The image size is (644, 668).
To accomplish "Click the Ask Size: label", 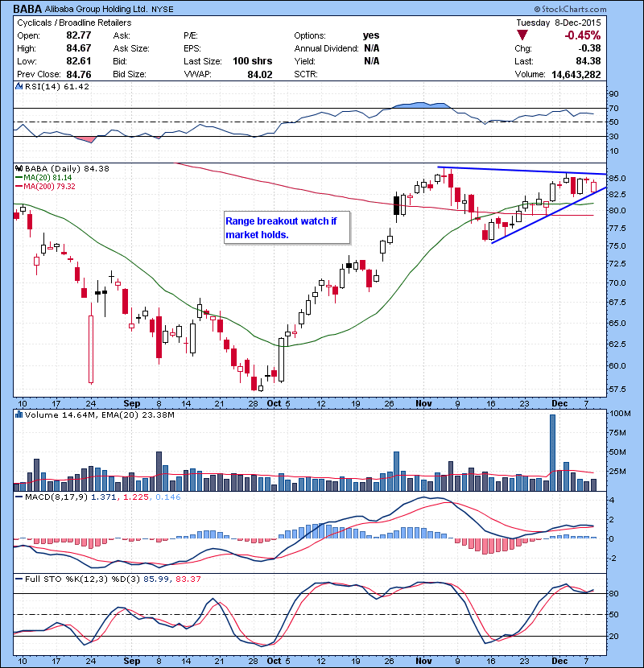I will (x=131, y=48).
